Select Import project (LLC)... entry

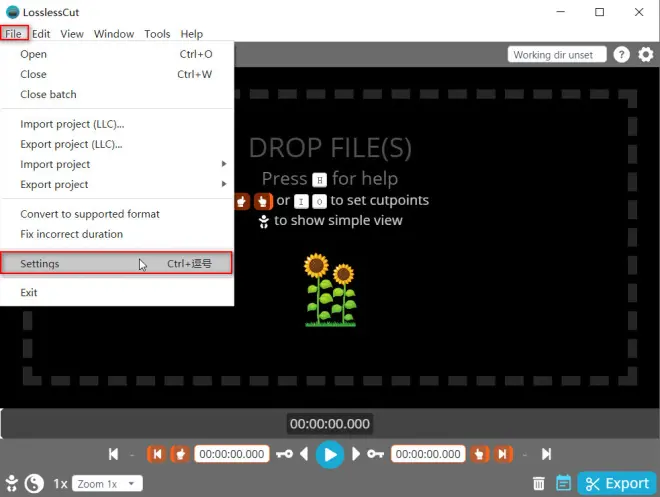click(117, 124)
